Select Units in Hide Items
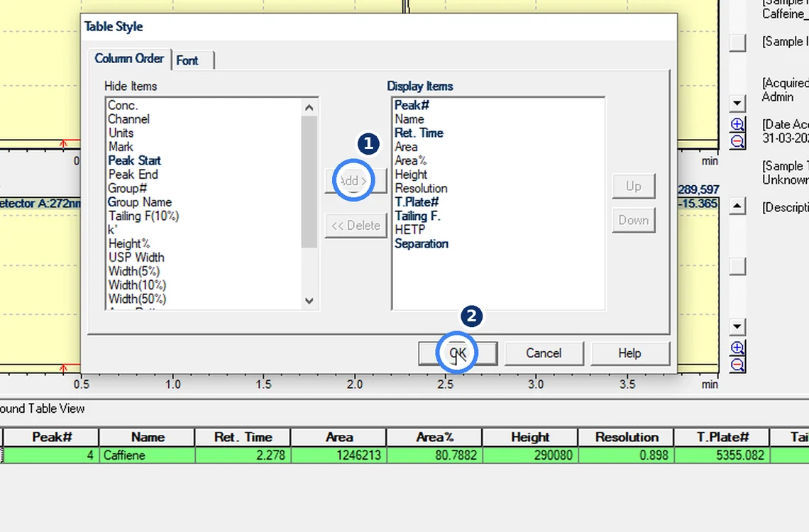Screen dimensions: 809x532 coord(121,133)
